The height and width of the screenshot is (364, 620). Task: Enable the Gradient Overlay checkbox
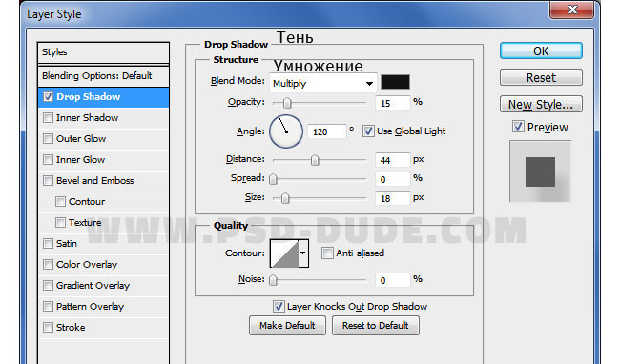pos(49,286)
